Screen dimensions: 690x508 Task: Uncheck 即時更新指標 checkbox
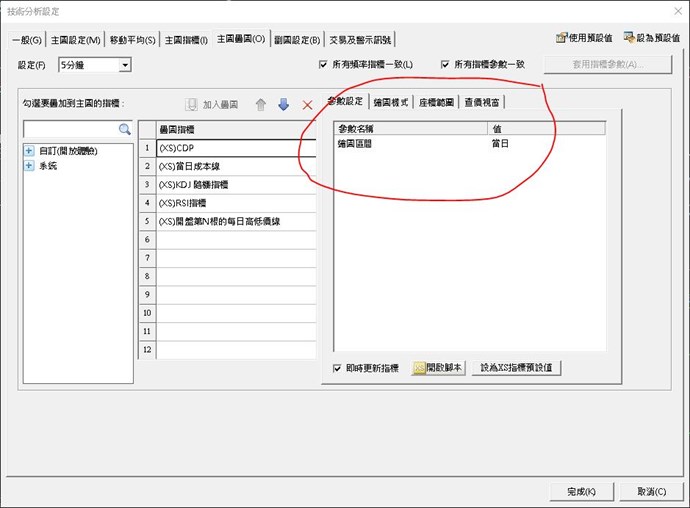click(x=338, y=368)
